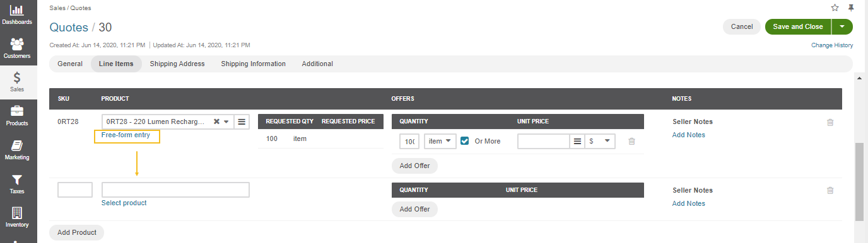Click the Free-form entry link
This screenshot has width=868, height=243.
tap(127, 135)
